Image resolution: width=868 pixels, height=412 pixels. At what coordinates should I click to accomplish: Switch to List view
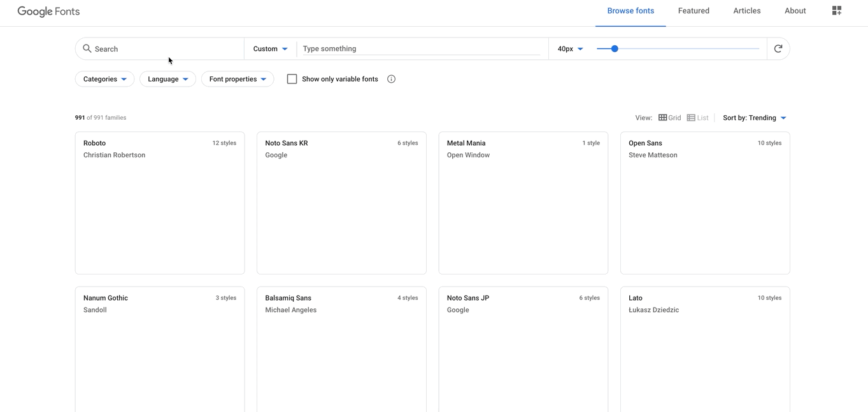(698, 117)
